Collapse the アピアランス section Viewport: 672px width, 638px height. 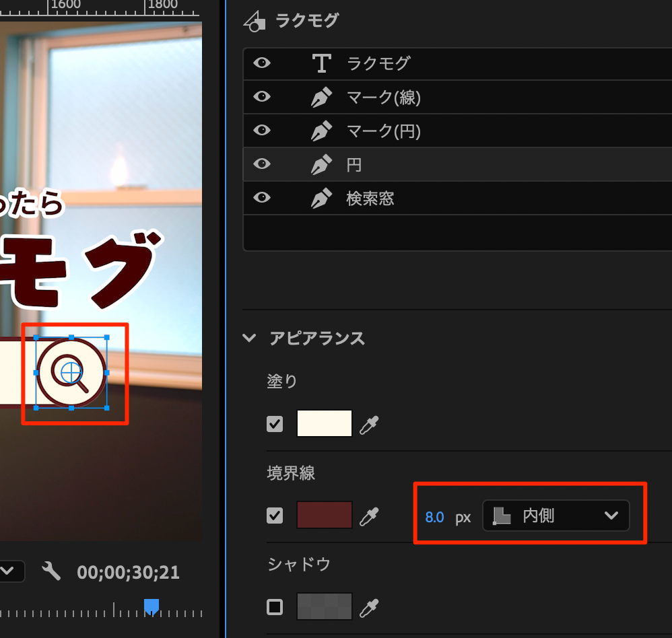click(250, 338)
